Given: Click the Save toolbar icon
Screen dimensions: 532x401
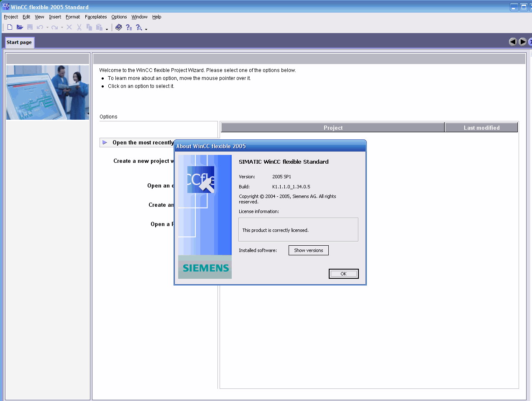Looking at the screenshot, I should click(x=30, y=27).
